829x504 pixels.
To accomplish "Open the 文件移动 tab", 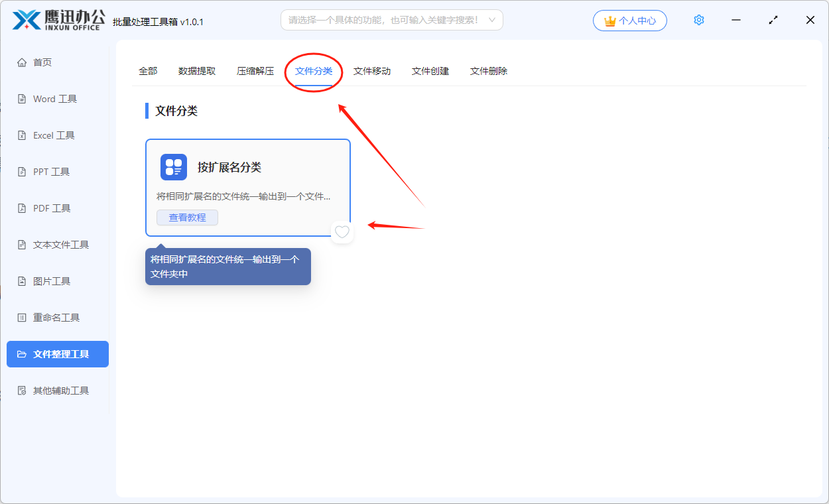I will pyautogui.click(x=372, y=71).
